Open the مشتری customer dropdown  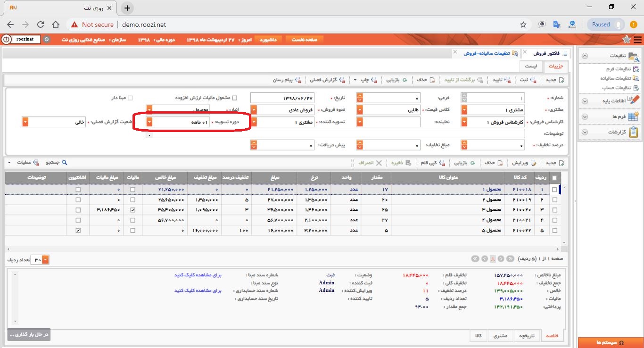464,110
